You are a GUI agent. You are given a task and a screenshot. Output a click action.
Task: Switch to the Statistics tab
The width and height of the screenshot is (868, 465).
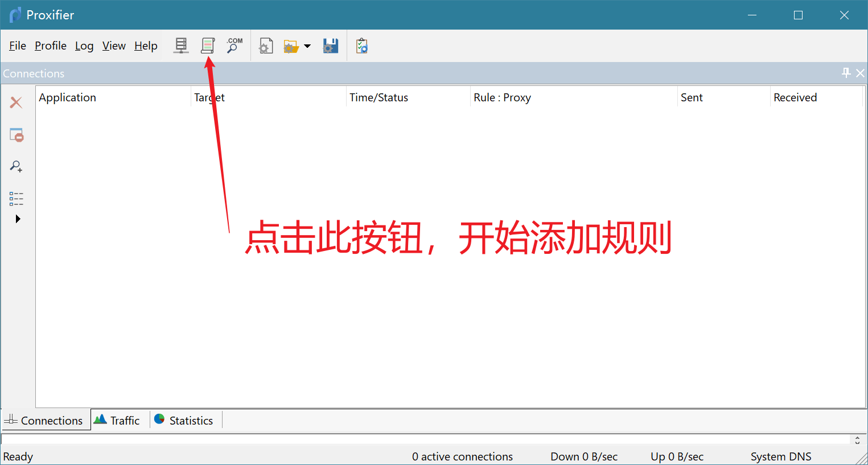[x=184, y=420]
